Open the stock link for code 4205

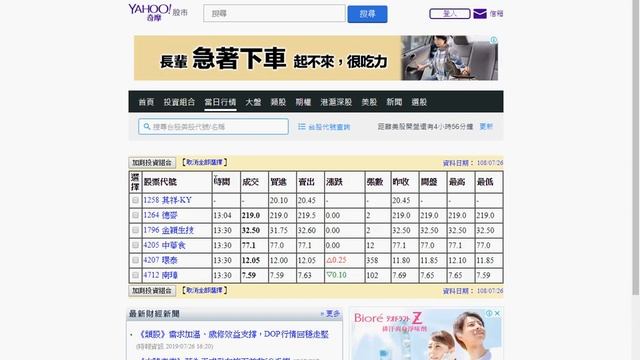[164, 245]
